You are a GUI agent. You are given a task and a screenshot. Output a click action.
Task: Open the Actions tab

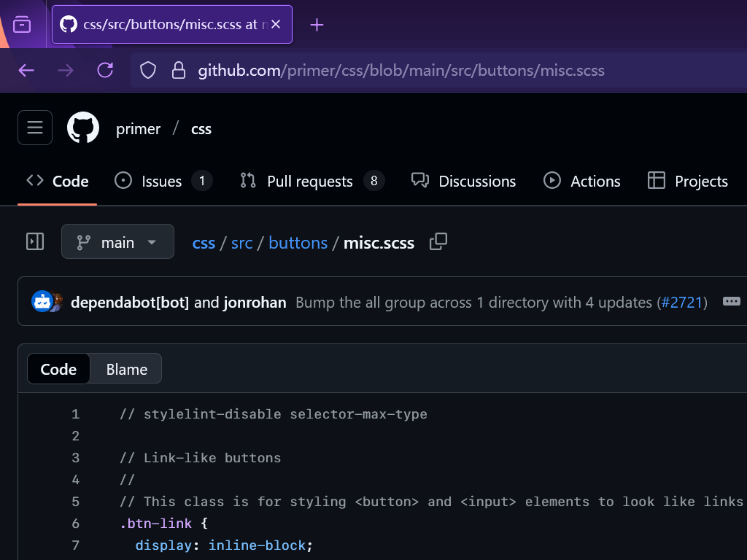pos(582,181)
